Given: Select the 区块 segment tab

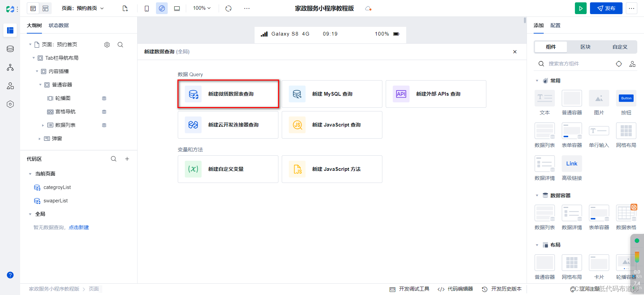Looking at the screenshot, I should click(x=585, y=47).
